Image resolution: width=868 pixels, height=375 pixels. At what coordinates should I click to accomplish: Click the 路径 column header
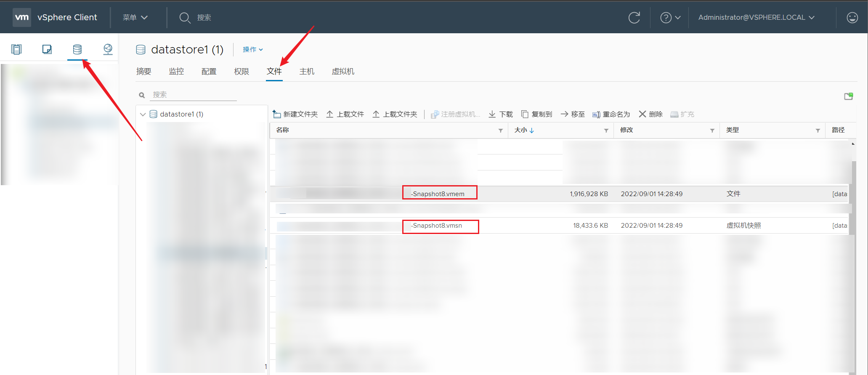838,130
